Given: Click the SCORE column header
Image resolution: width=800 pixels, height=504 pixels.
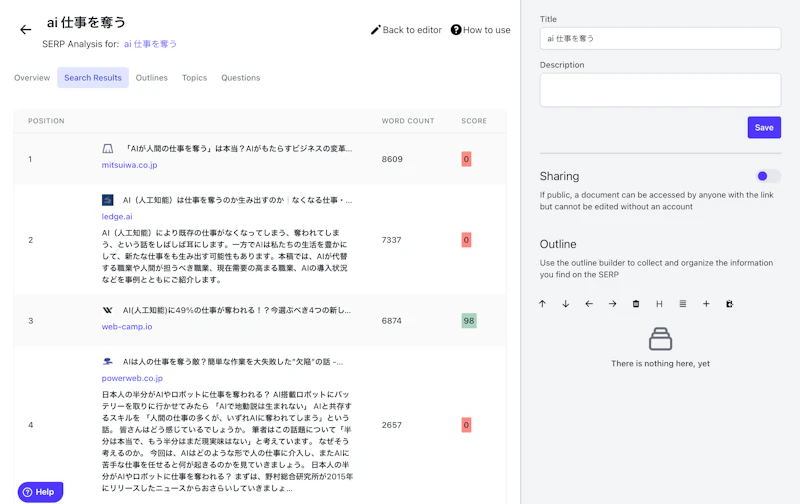Looking at the screenshot, I should [x=474, y=121].
